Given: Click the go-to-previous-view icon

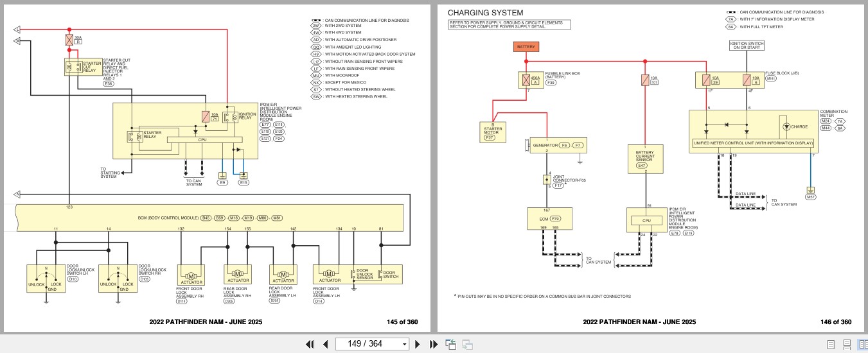Looking at the screenshot, I should [x=450, y=344].
